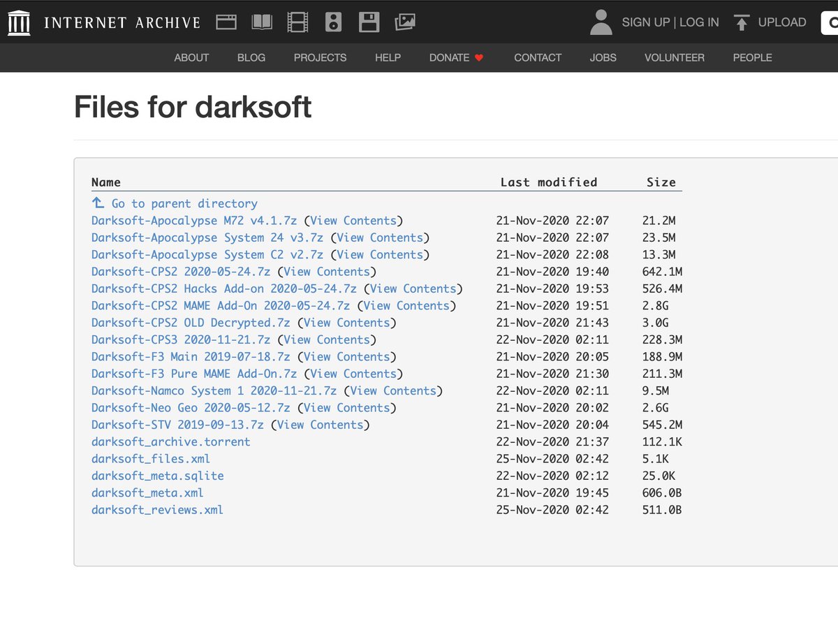Screen dimensions: 838x644
Task: Open the ABOUT menu item
Action: [191, 58]
